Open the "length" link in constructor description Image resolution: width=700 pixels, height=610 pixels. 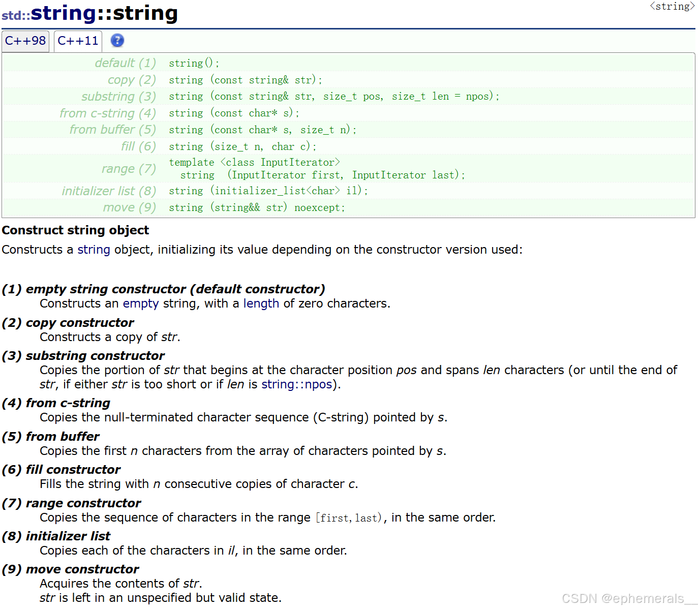click(x=261, y=303)
